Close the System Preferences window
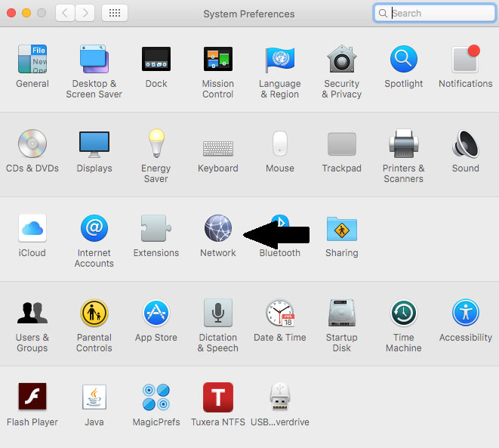 click(x=11, y=13)
